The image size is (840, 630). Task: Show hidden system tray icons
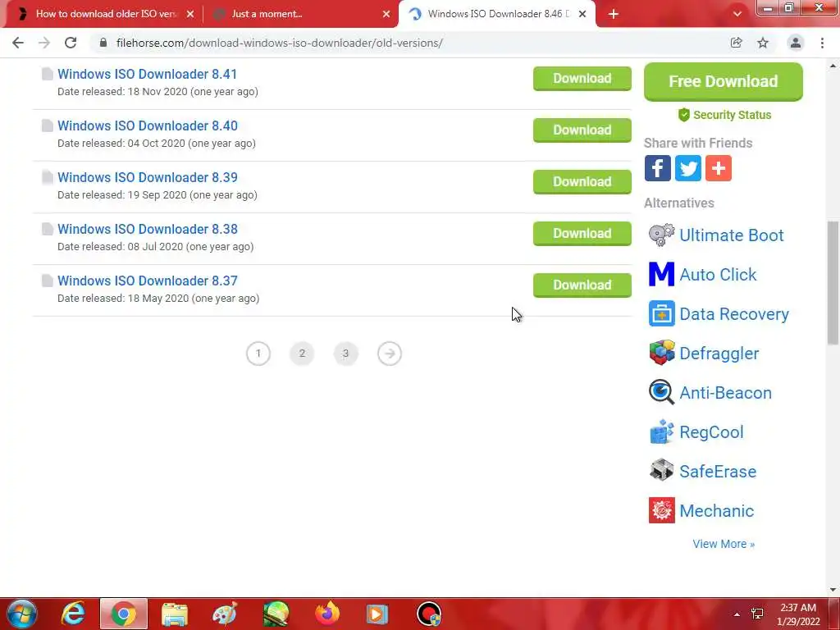pos(737,614)
